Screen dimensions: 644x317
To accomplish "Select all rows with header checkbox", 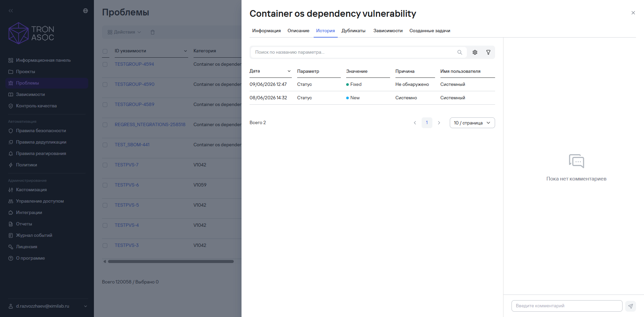I will [105, 51].
